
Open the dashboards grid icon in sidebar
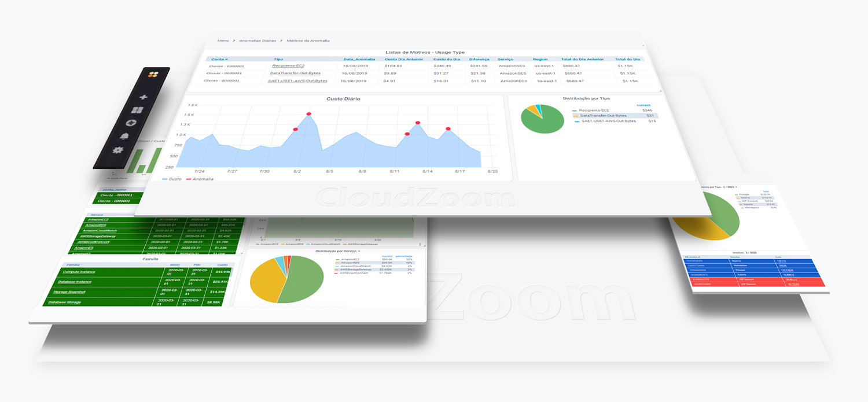point(137,110)
